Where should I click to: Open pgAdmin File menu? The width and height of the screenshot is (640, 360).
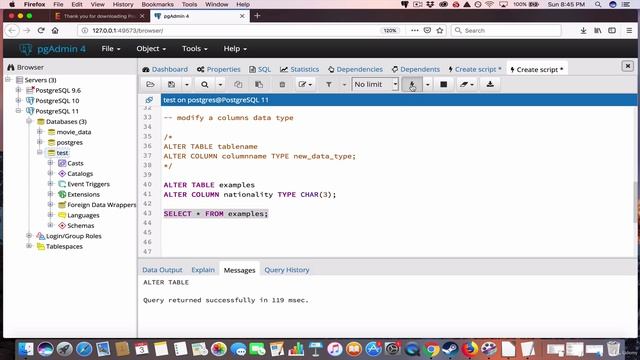111,49
